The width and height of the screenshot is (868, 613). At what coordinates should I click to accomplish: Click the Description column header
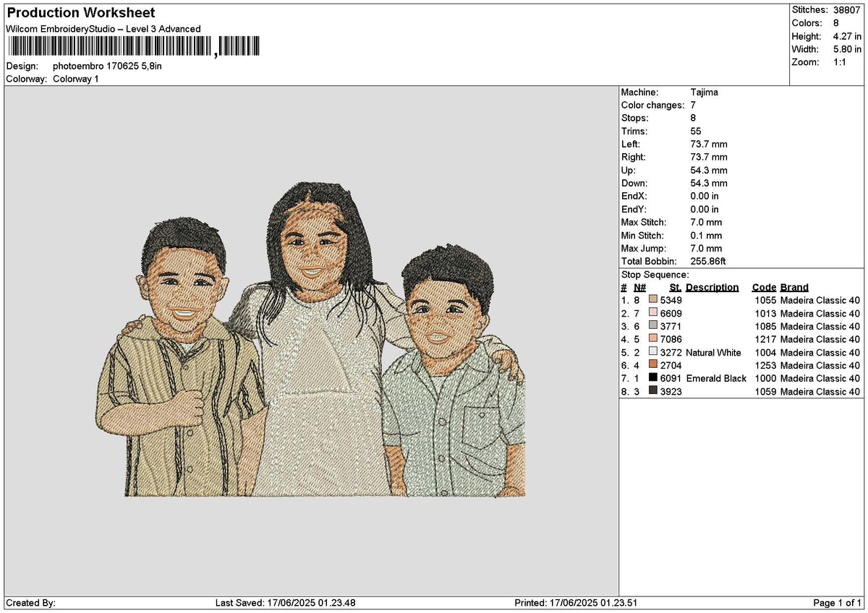712,287
